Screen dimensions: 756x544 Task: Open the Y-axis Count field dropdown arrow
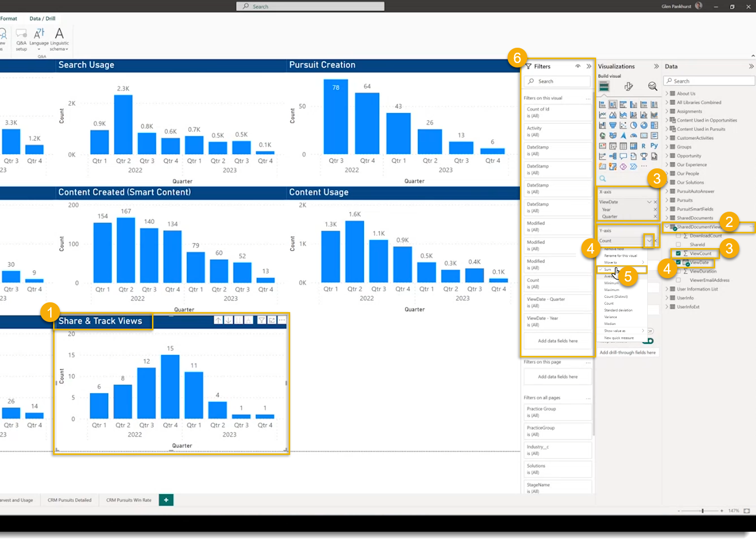[649, 240]
